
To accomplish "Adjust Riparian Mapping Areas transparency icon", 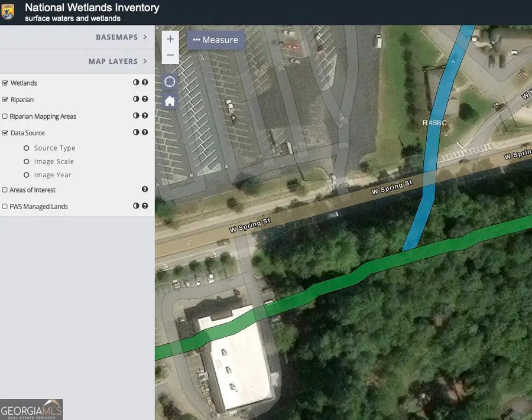I will pos(136,116).
